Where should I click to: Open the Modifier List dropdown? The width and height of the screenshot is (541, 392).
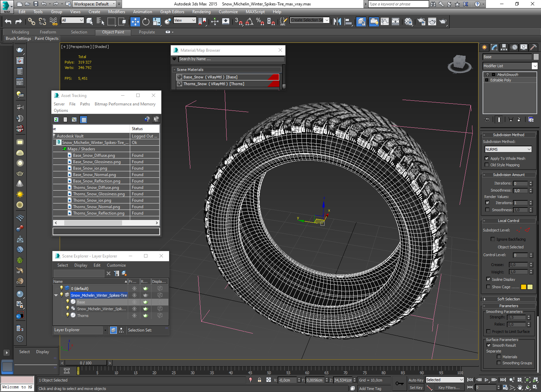[510, 66]
